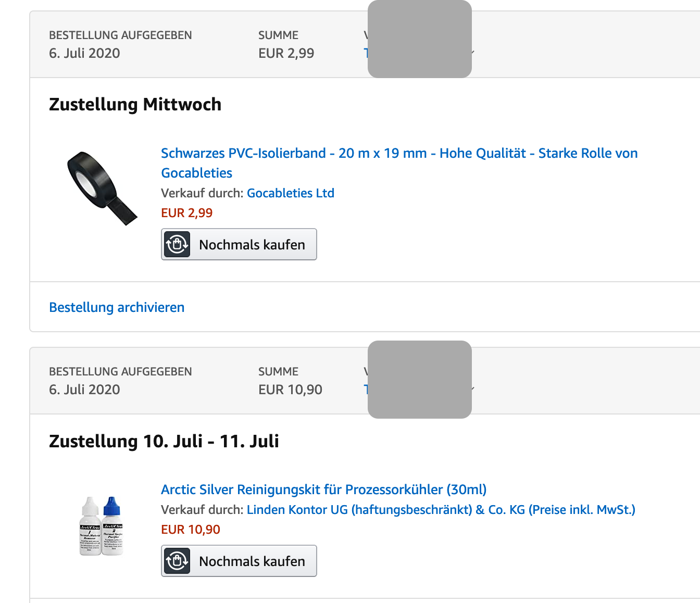Click red EUR 2,99 item price
Viewport: 700px width, 603px height.
pos(186,213)
